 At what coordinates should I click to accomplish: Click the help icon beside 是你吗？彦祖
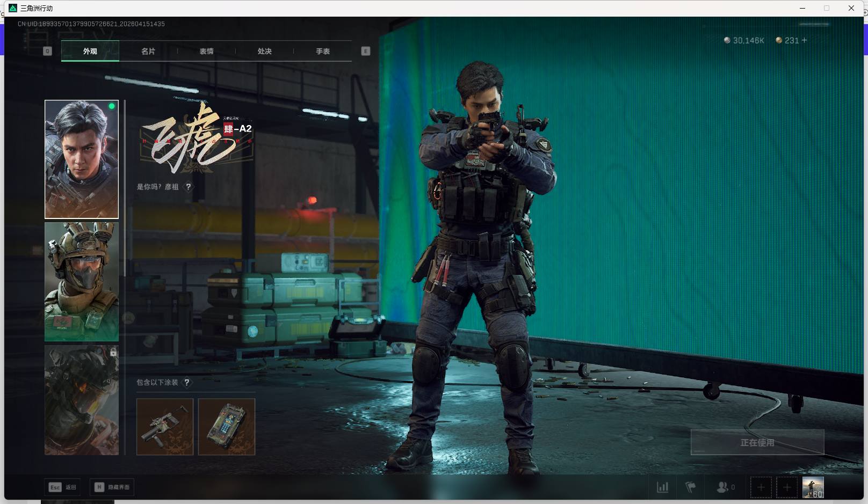188,187
